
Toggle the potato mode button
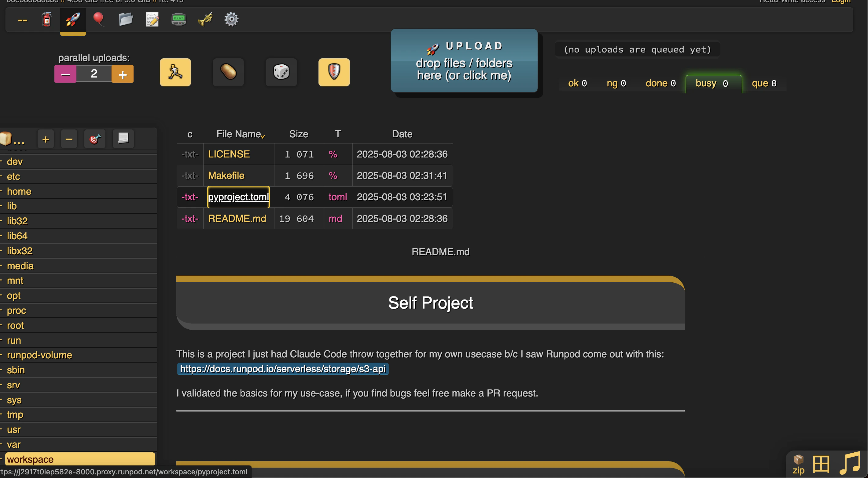pyautogui.click(x=228, y=72)
